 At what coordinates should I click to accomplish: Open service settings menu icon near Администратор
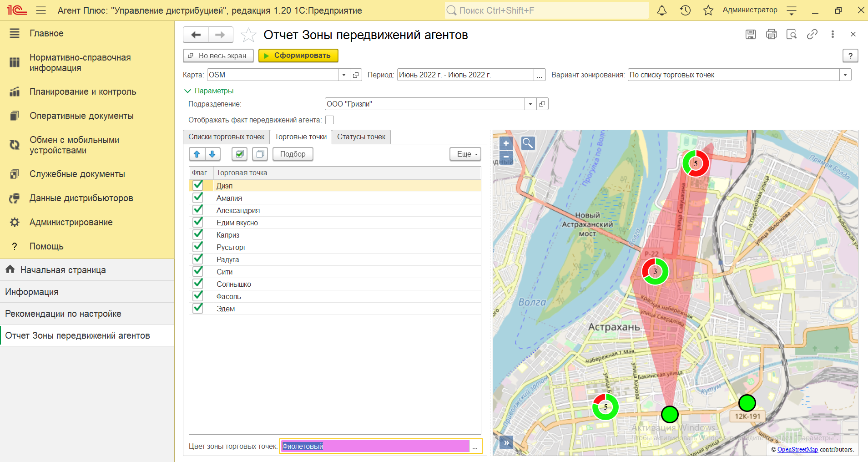click(x=792, y=10)
